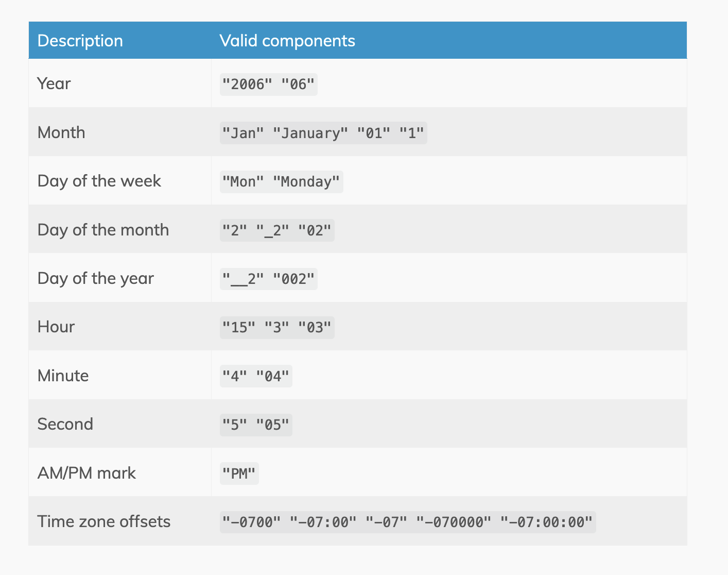Viewport: 728px width, 575px height.
Task: Click the "__2" "002" code snippet
Action: click(x=268, y=279)
